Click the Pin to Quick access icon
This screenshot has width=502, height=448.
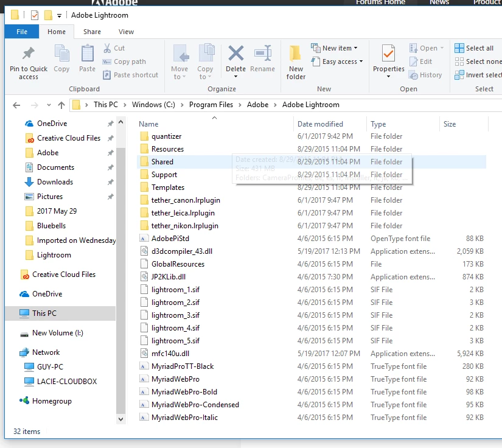click(x=29, y=54)
